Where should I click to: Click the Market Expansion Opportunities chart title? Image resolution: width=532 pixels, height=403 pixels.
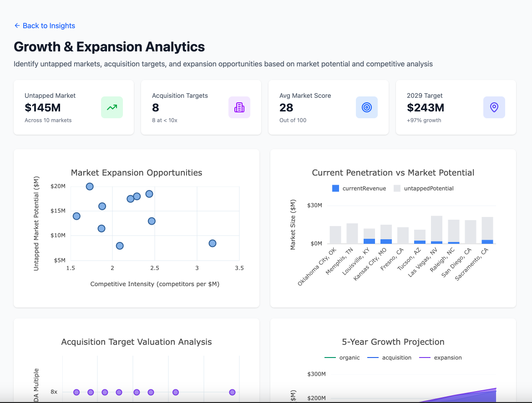137,173
